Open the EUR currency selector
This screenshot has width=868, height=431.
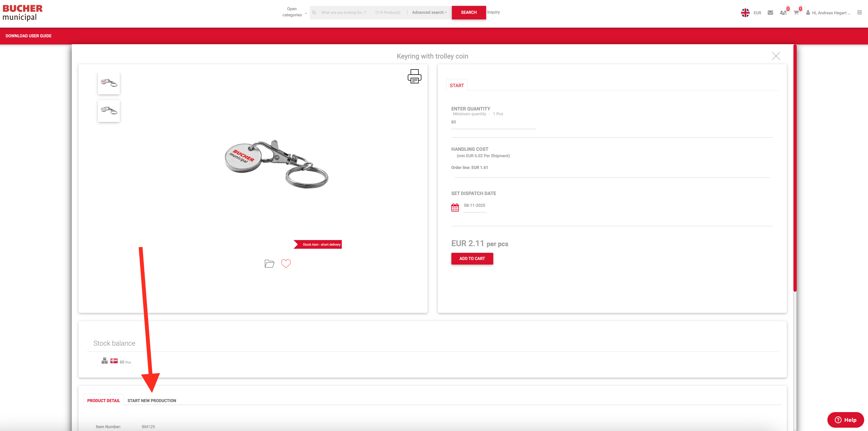757,13
